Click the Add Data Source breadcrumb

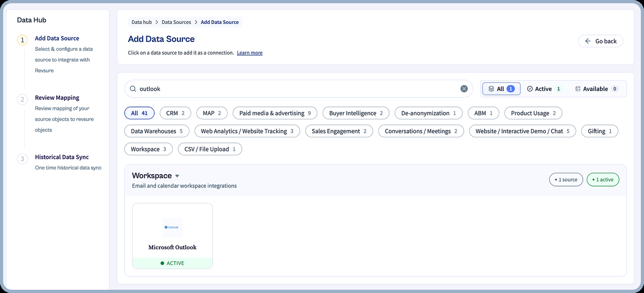(x=220, y=22)
